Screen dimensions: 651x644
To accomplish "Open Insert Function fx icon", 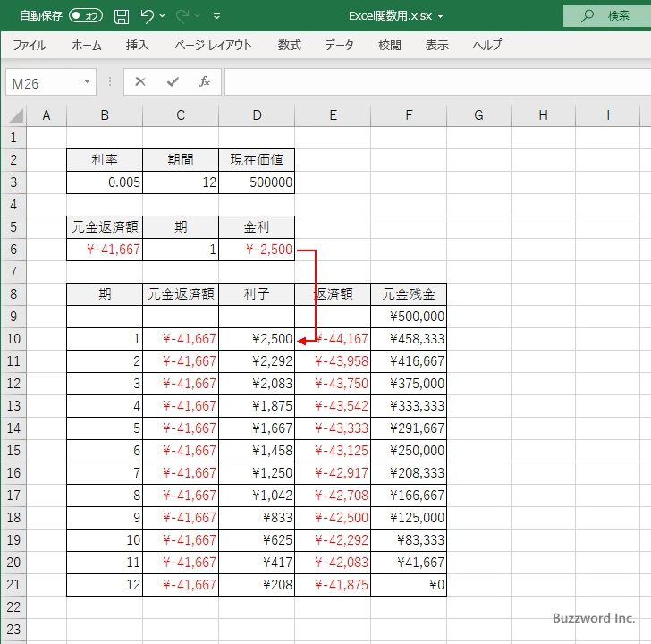I will point(204,81).
